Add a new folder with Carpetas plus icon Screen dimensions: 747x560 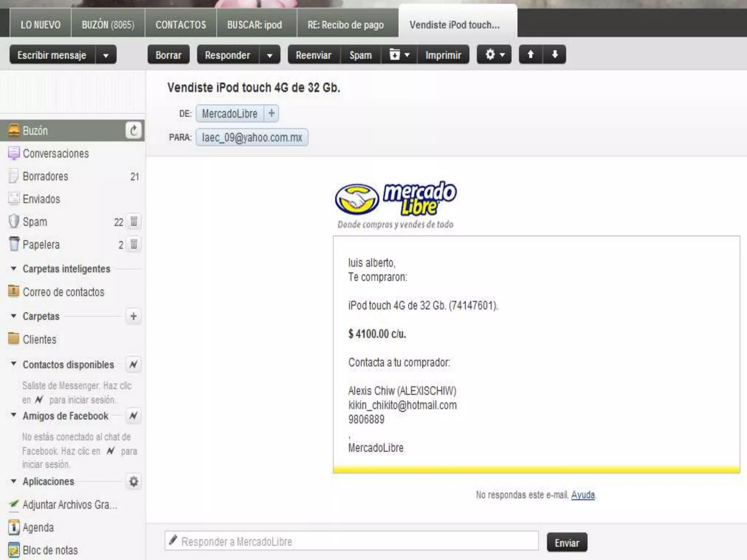click(133, 316)
